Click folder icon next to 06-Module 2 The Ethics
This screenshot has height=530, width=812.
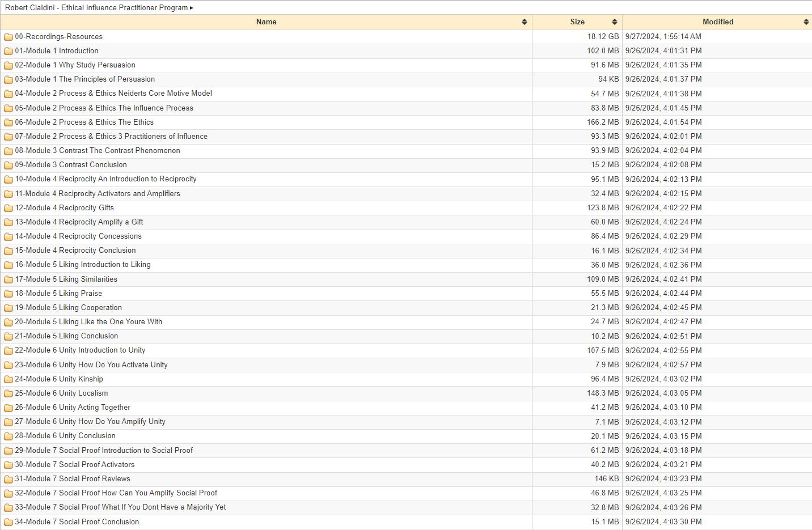(9, 122)
